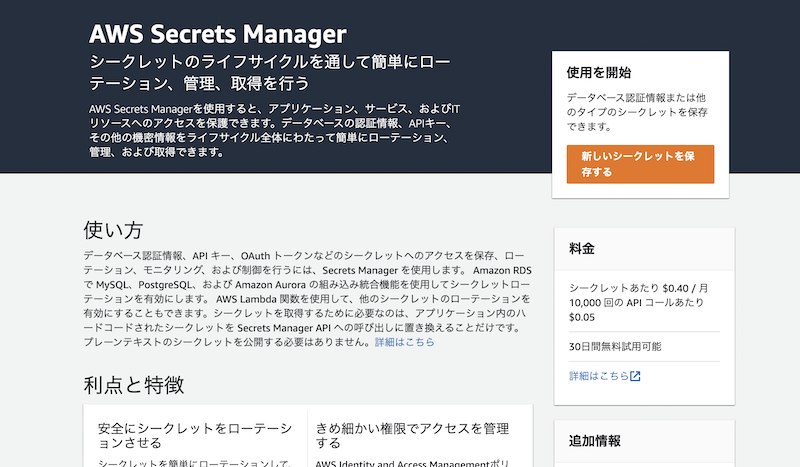
Task: Click the 30日間無料試用可能 text
Action: point(615,347)
